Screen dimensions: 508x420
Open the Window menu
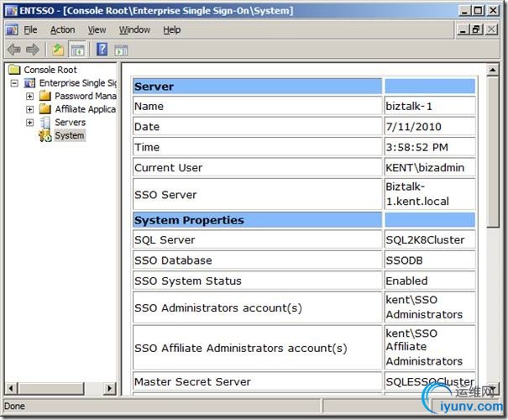click(134, 29)
